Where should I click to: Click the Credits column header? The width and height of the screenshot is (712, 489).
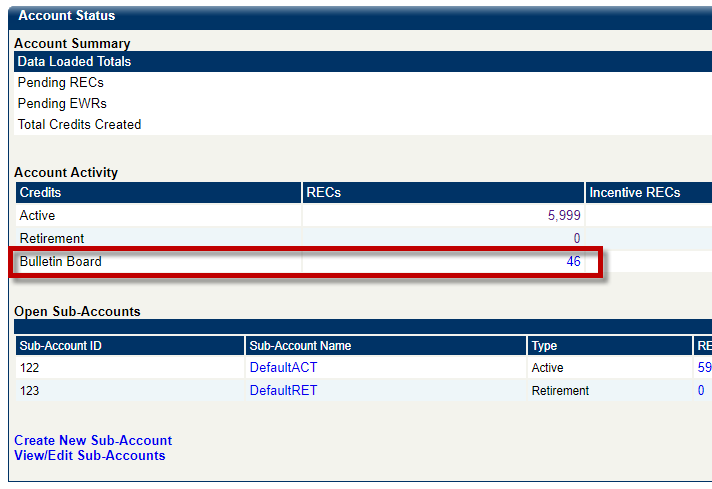pyautogui.click(x=41, y=193)
